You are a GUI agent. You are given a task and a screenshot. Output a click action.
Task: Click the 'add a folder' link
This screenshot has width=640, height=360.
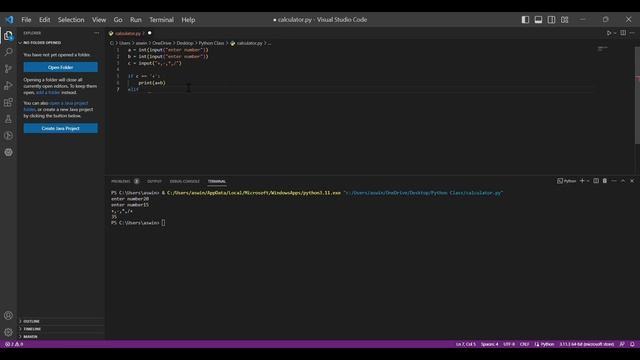click(48, 93)
